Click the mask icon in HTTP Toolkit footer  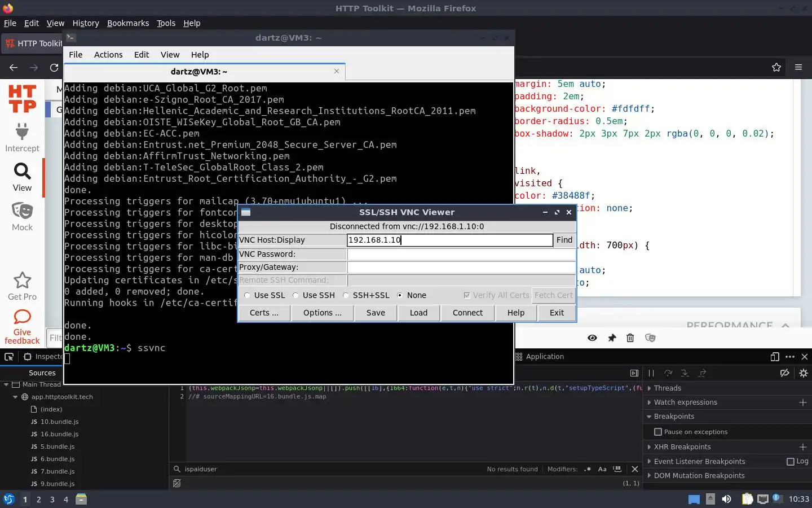[x=650, y=338]
